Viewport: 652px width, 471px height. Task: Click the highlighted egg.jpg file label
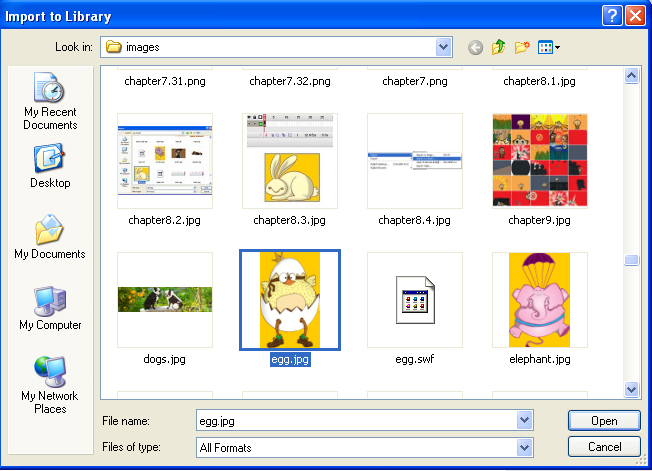(290, 359)
